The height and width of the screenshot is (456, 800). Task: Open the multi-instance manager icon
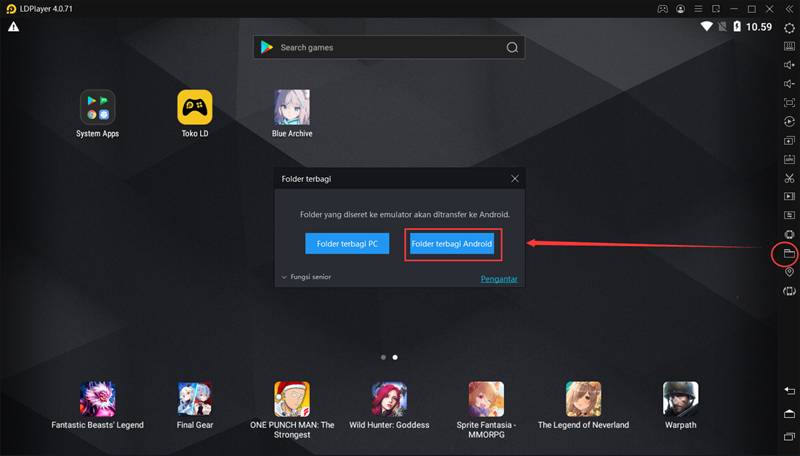789,140
